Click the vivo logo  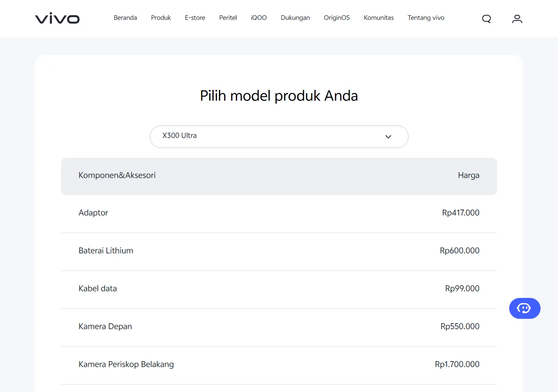coord(57,18)
